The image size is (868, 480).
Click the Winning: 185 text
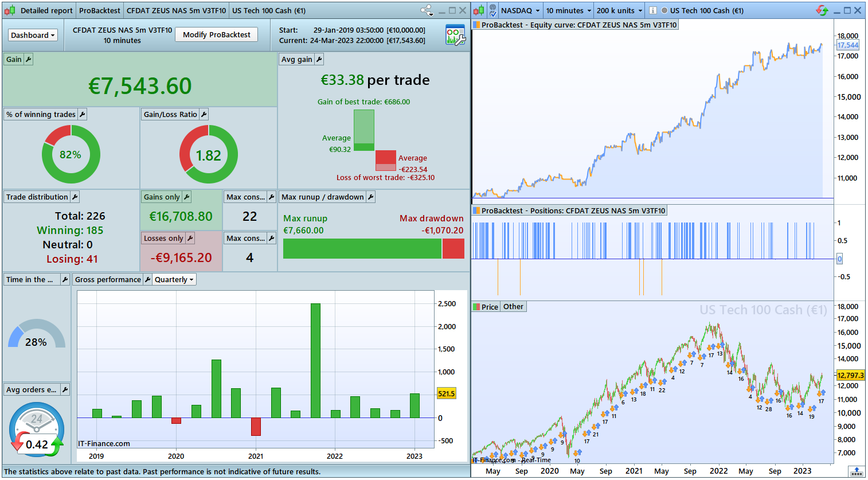(x=70, y=230)
